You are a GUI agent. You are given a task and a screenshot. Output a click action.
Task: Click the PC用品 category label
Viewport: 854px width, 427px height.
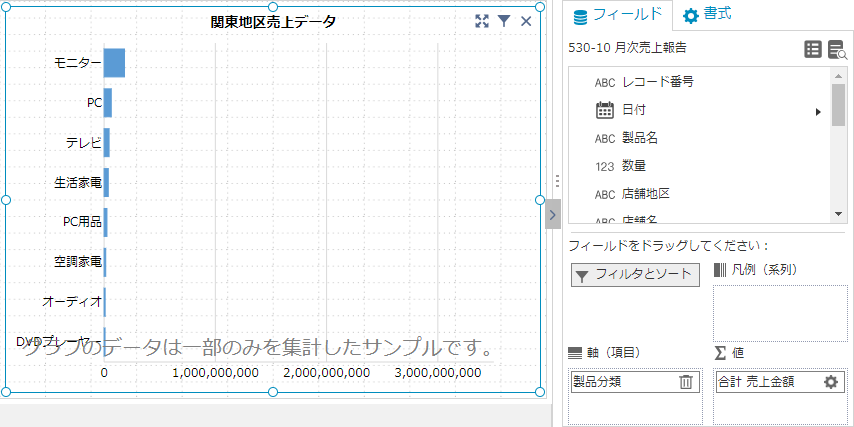coord(83,222)
